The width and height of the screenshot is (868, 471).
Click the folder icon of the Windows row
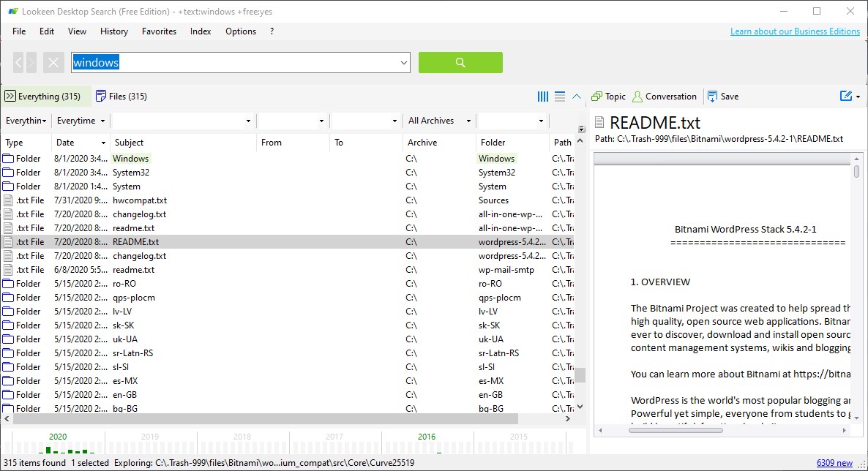pyautogui.click(x=8, y=159)
